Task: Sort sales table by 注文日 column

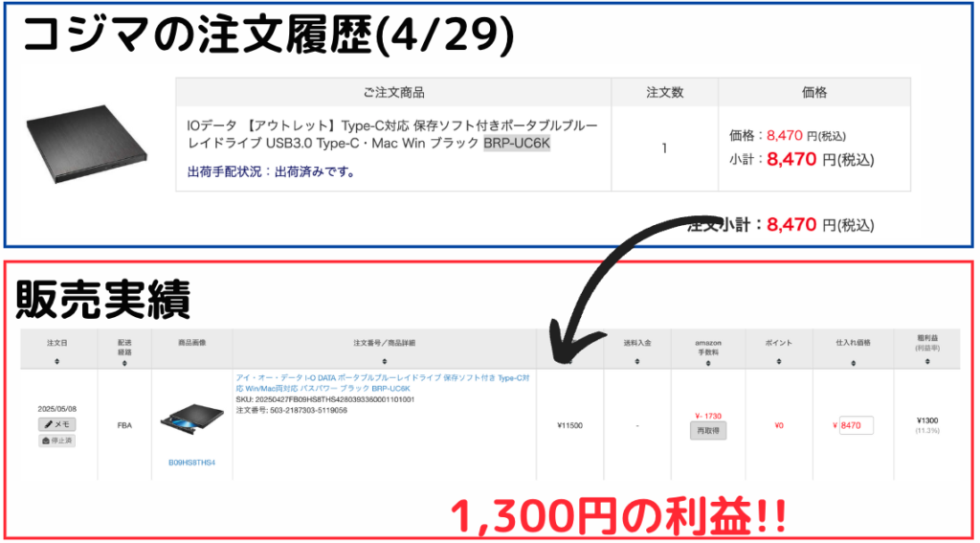Action: 57,362
